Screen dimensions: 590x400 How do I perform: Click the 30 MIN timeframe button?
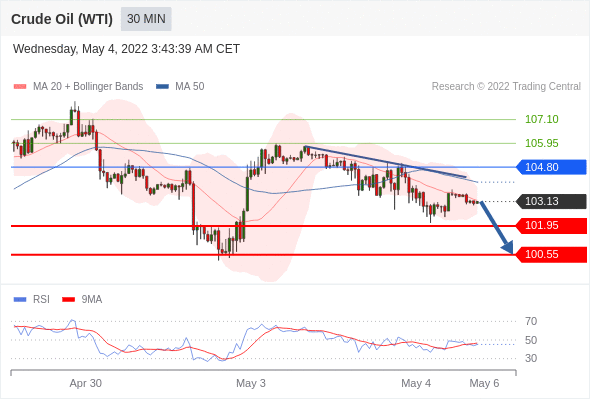[146, 19]
